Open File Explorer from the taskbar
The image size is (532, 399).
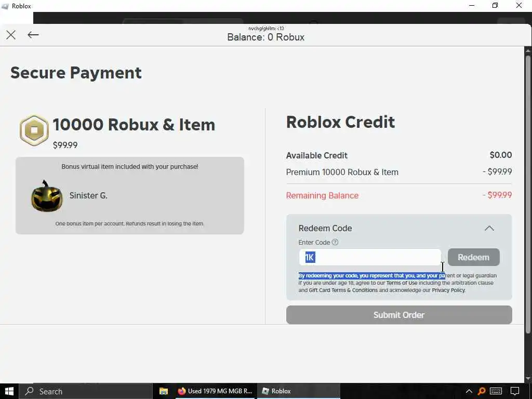coord(164,391)
